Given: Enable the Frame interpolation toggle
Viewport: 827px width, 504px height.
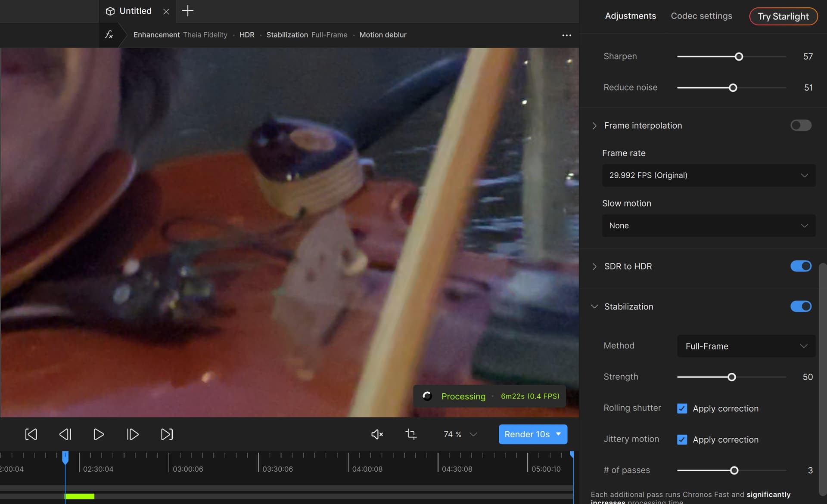Looking at the screenshot, I should [x=801, y=125].
